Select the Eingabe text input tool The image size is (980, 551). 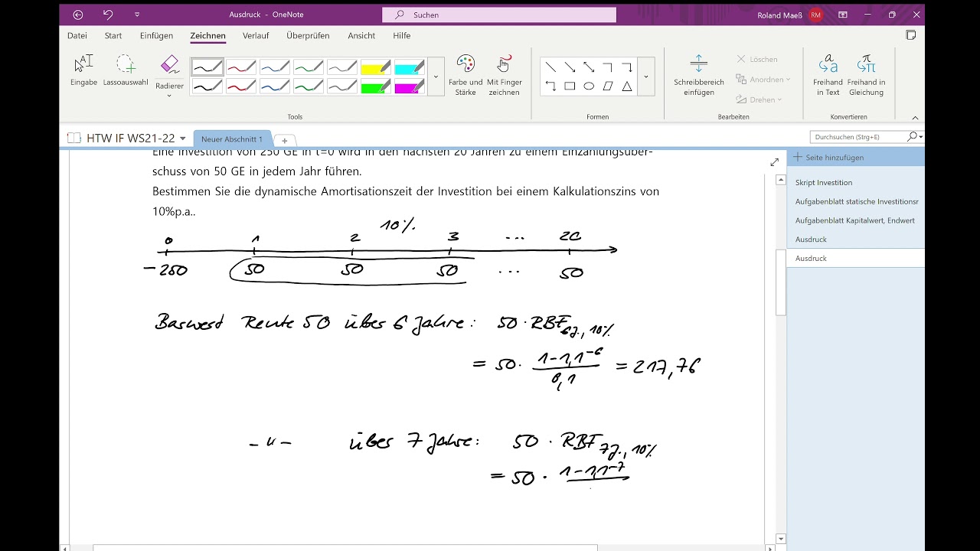click(83, 70)
